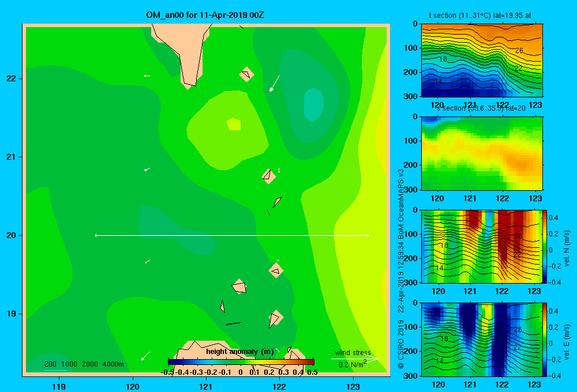Open the eastward velocity section panel
Viewport: 577px width, 392px height.
tap(482, 340)
